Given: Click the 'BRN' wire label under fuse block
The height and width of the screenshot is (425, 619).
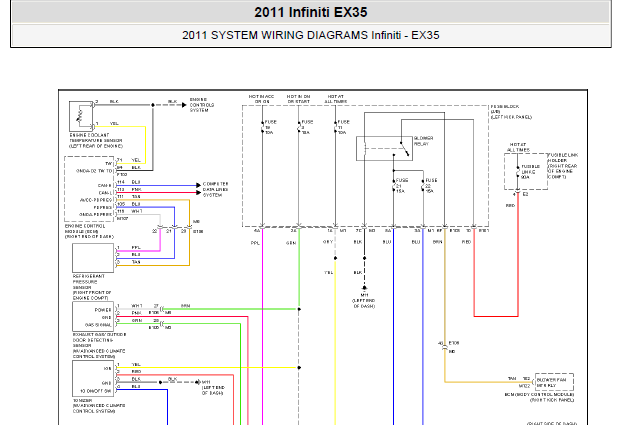Looking at the screenshot, I should (x=437, y=242).
